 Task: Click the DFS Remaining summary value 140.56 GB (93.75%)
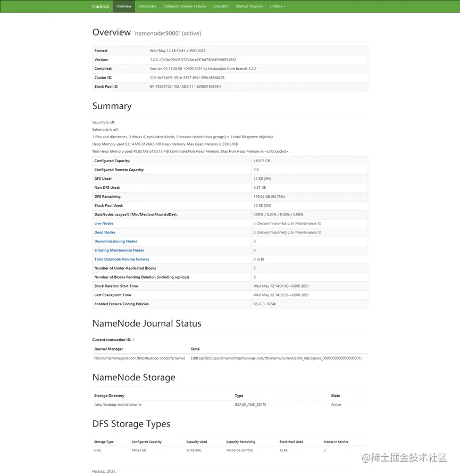pyautogui.click(x=269, y=197)
